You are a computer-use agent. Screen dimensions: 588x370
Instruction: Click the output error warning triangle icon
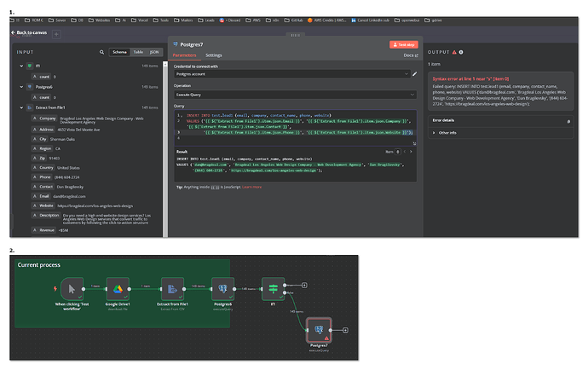click(454, 52)
